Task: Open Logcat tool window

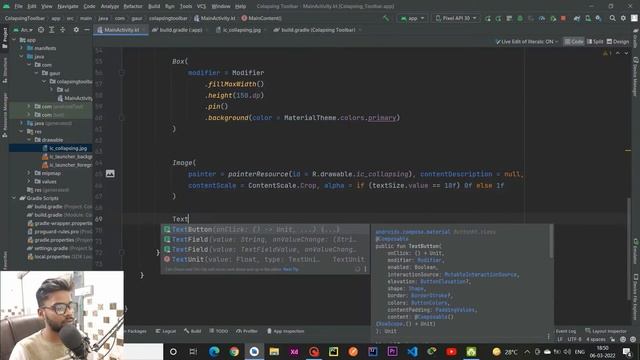Action: click(166, 331)
